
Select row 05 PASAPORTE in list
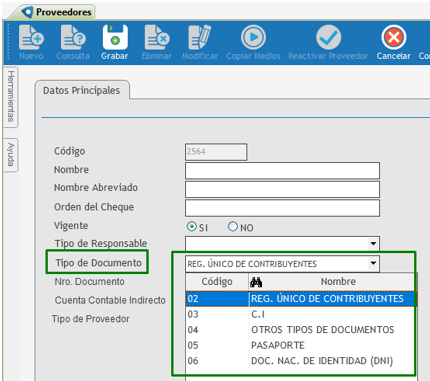[x=301, y=345]
